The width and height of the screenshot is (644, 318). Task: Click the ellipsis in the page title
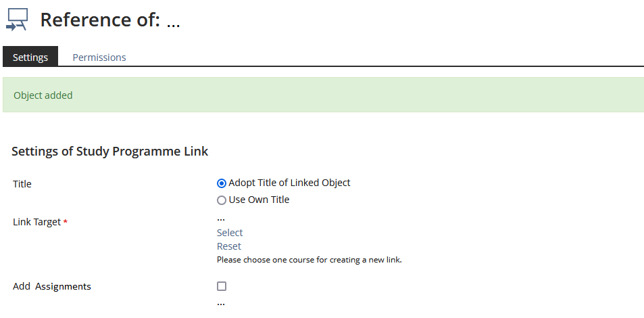pos(173,23)
